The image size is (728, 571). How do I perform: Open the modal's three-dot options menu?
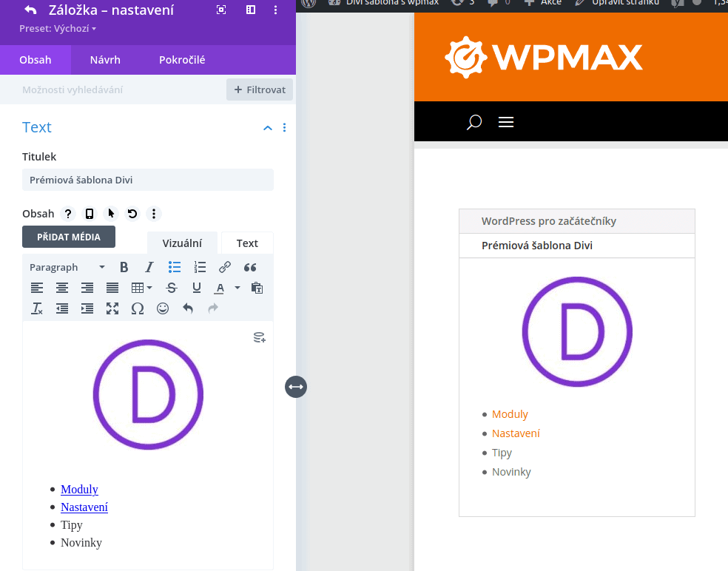pyautogui.click(x=275, y=10)
